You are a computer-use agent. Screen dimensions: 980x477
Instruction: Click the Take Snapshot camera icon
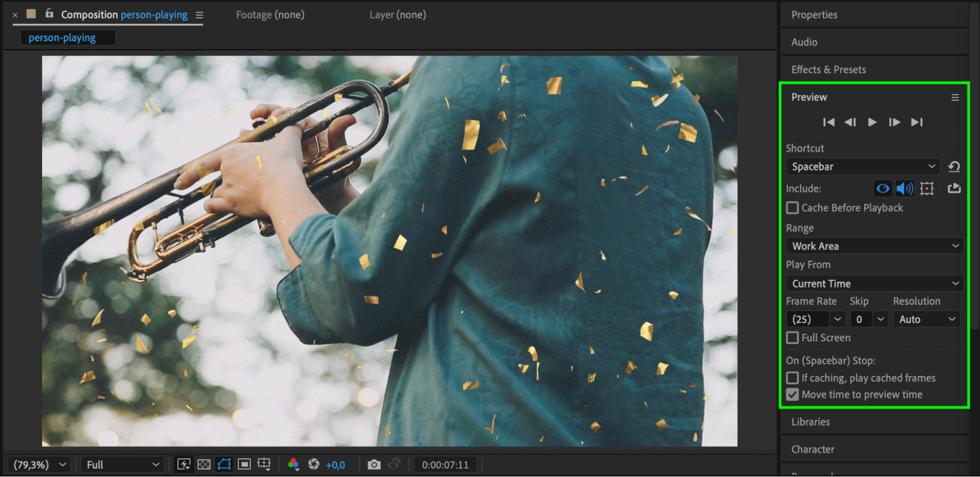[x=374, y=464]
